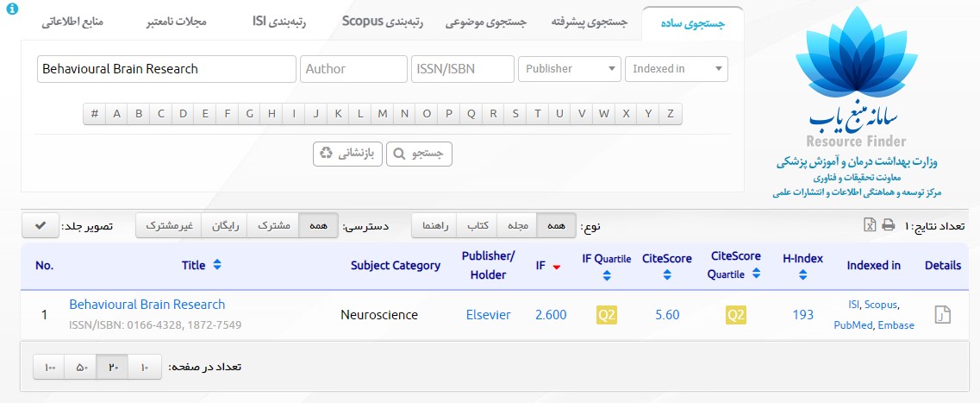The height and width of the screenshot is (403, 980).
Task: Expand the Indexed in dropdown
Action: 676,69
